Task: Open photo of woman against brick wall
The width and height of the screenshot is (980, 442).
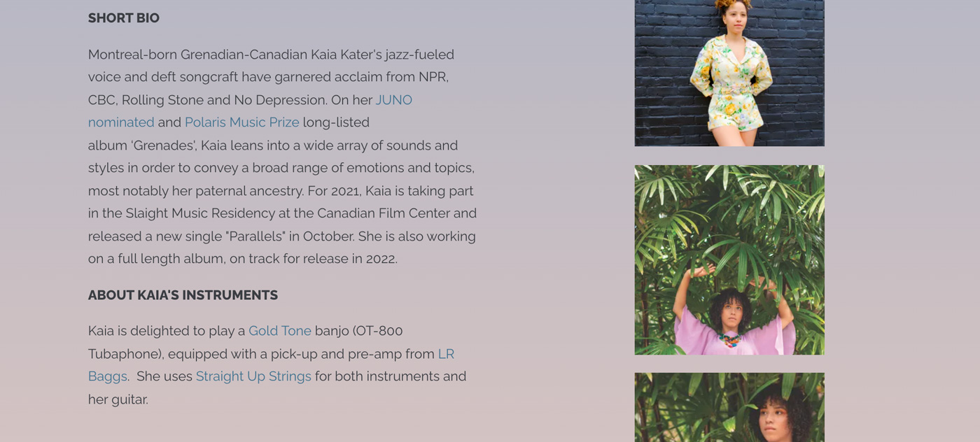Action: click(x=729, y=73)
